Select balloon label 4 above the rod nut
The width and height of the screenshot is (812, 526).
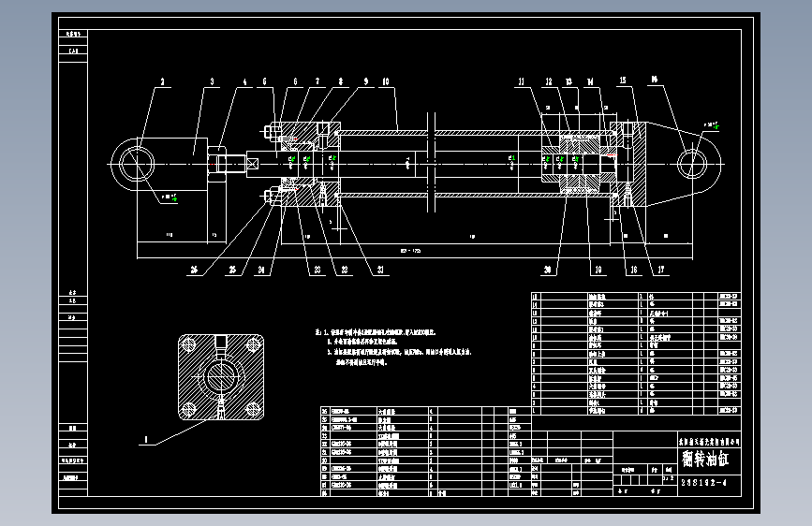click(x=244, y=81)
